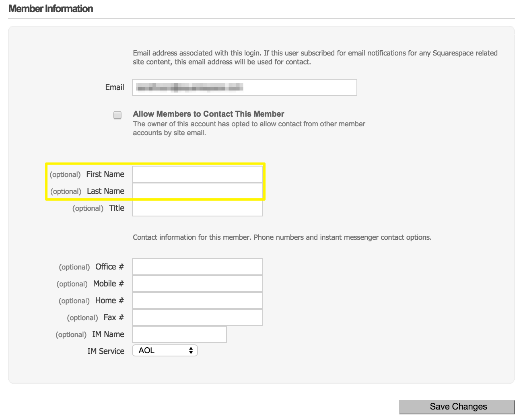Click the Title field label
The height and width of the screenshot is (420, 519).
(x=117, y=208)
